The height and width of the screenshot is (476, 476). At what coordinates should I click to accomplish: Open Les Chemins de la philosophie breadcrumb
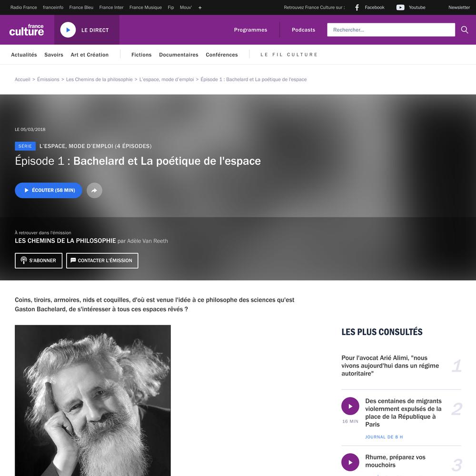point(99,79)
